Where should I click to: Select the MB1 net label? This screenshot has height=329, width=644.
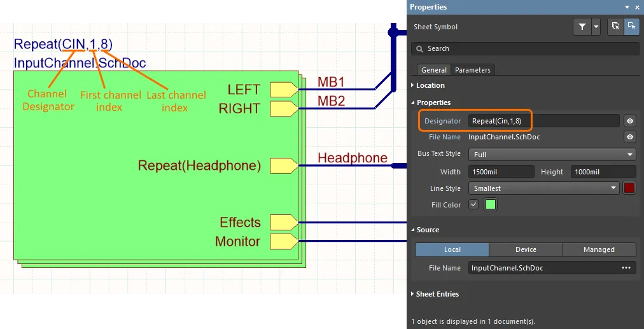coord(332,82)
